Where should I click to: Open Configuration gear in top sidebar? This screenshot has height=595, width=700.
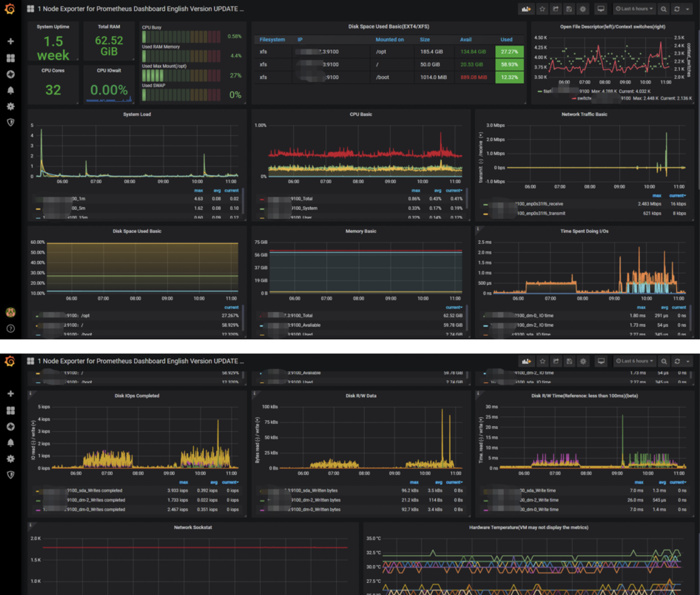pyautogui.click(x=11, y=106)
